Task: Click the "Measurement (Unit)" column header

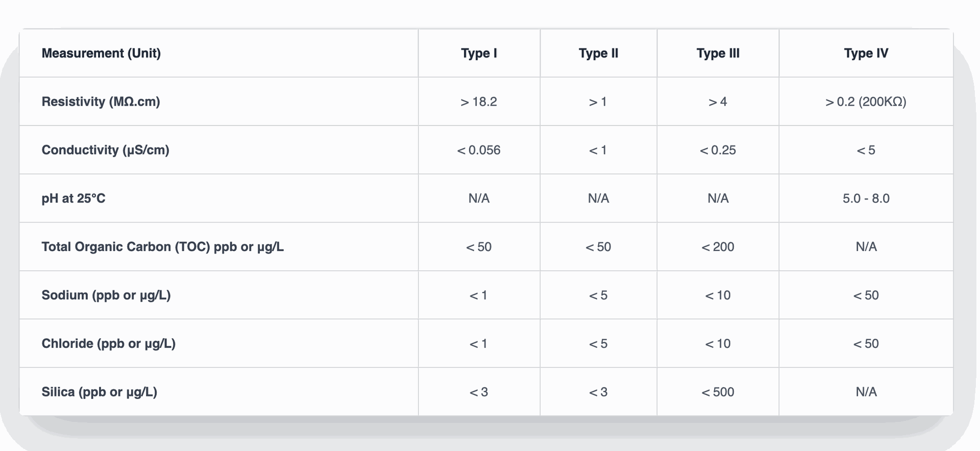Action: 101,53
